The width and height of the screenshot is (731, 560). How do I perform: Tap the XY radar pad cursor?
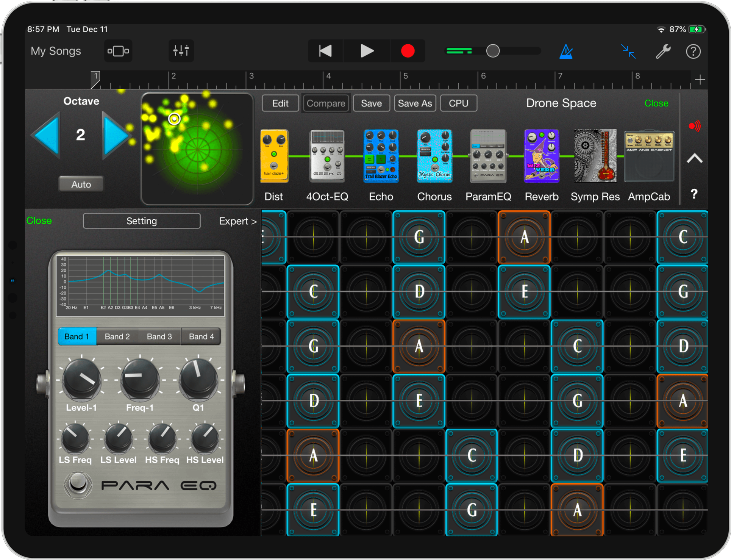point(174,119)
